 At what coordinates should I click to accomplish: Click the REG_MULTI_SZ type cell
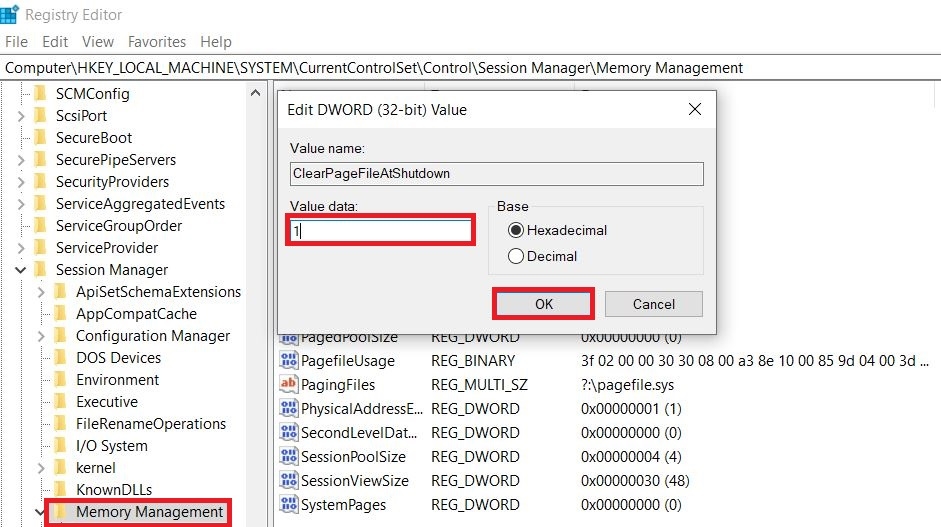(x=479, y=385)
